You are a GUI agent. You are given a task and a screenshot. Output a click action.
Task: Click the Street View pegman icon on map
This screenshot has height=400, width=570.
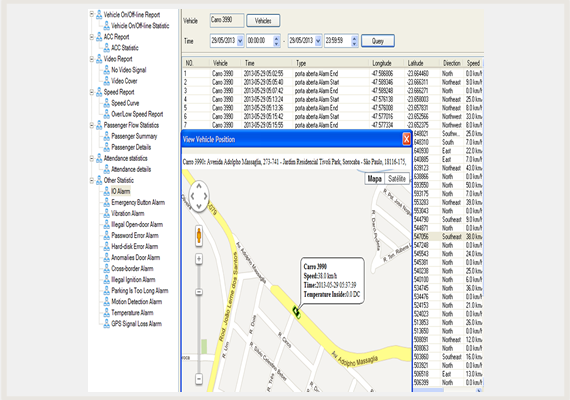[x=199, y=236]
